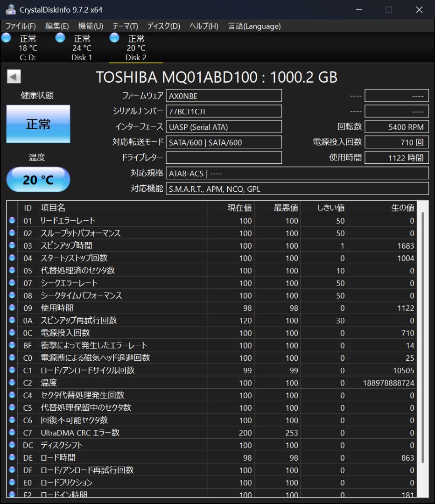Click the status dot for UltraDMA CRC エラー数

pos(12,433)
